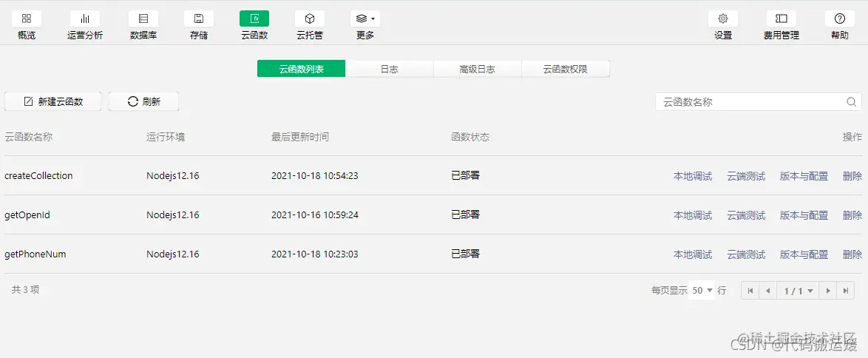
Task: Go to the last page
Action: [x=845, y=291]
